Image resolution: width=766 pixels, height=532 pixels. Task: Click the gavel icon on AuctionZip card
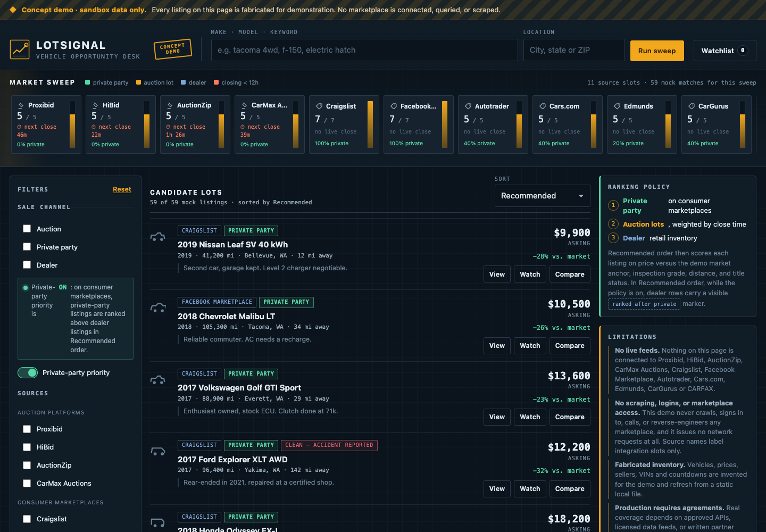click(x=170, y=105)
